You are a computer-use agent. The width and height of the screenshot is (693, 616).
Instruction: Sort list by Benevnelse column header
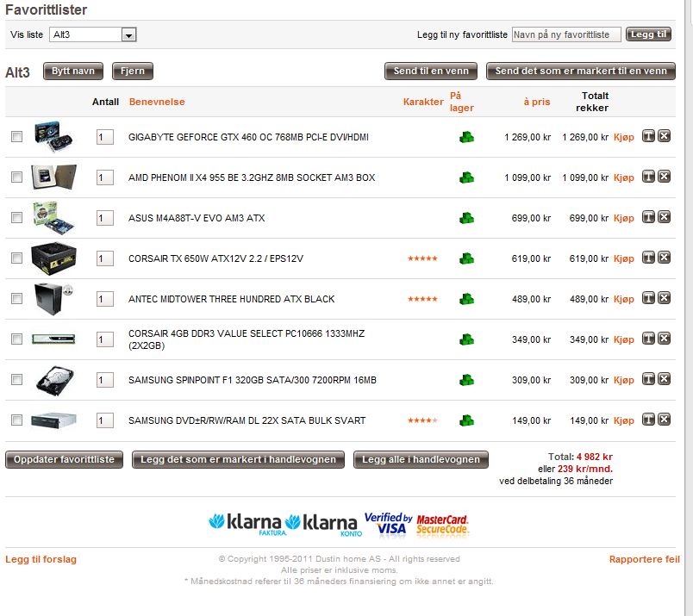pyautogui.click(x=157, y=102)
